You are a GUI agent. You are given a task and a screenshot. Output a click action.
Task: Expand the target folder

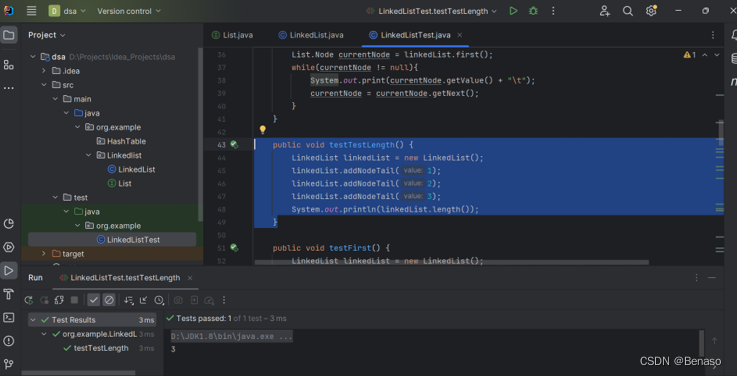44,254
